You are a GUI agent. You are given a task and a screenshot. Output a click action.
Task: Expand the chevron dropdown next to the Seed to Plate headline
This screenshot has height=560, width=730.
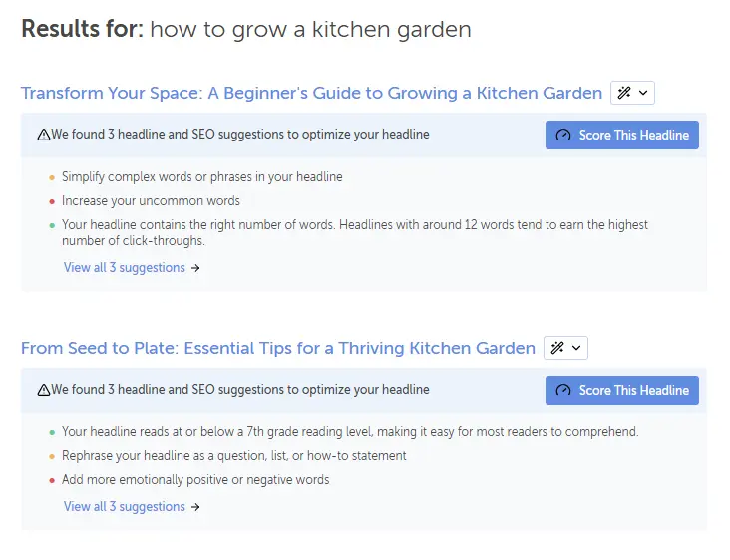[x=576, y=348]
